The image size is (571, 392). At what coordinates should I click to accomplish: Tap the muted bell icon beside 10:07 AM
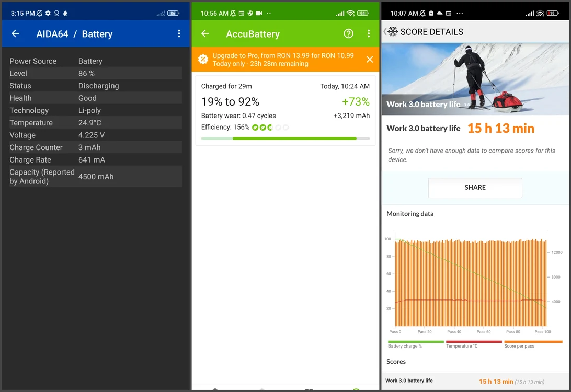pyautogui.click(x=422, y=13)
